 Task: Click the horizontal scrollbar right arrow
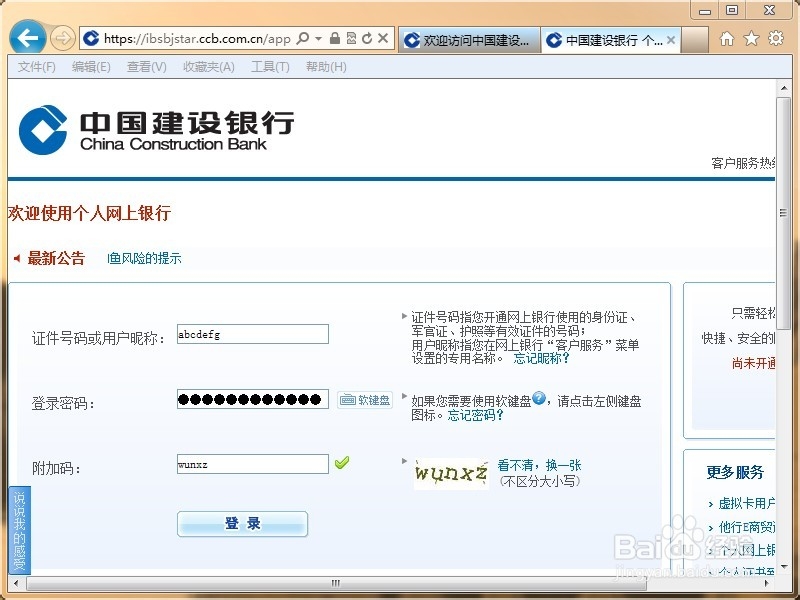pos(766,583)
